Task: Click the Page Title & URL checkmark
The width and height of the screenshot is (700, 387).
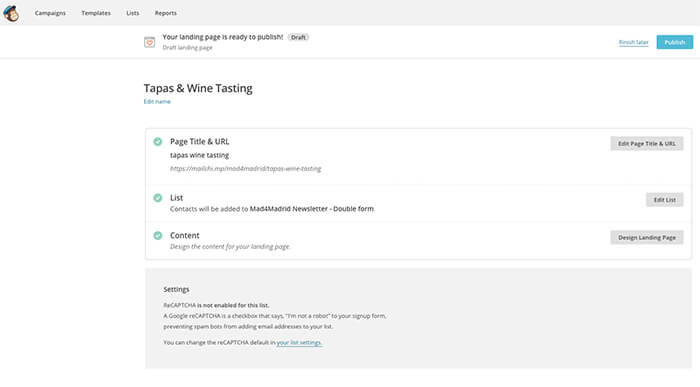Action: pyautogui.click(x=158, y=141)
